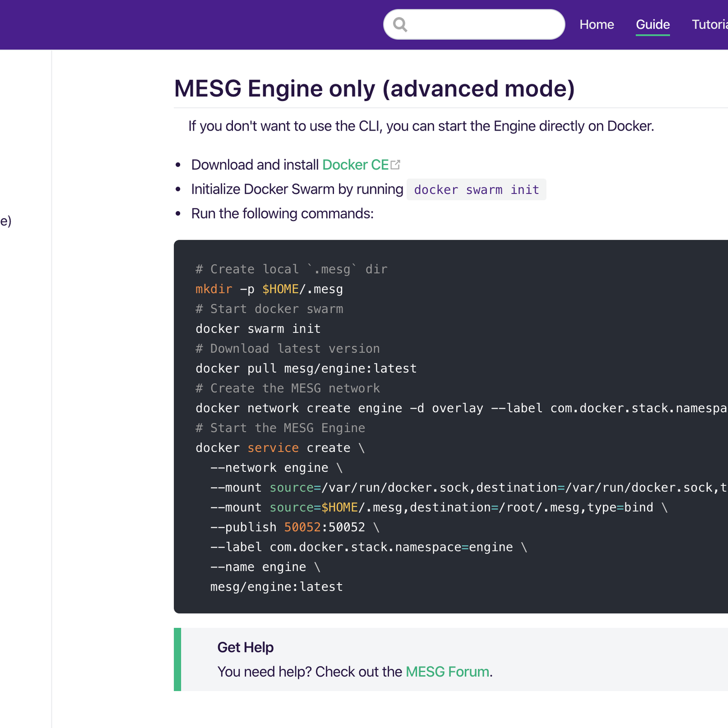The width and height of the screenshot is (728, 728).
Task: Click the dark code block area
Action: [450, 428]
